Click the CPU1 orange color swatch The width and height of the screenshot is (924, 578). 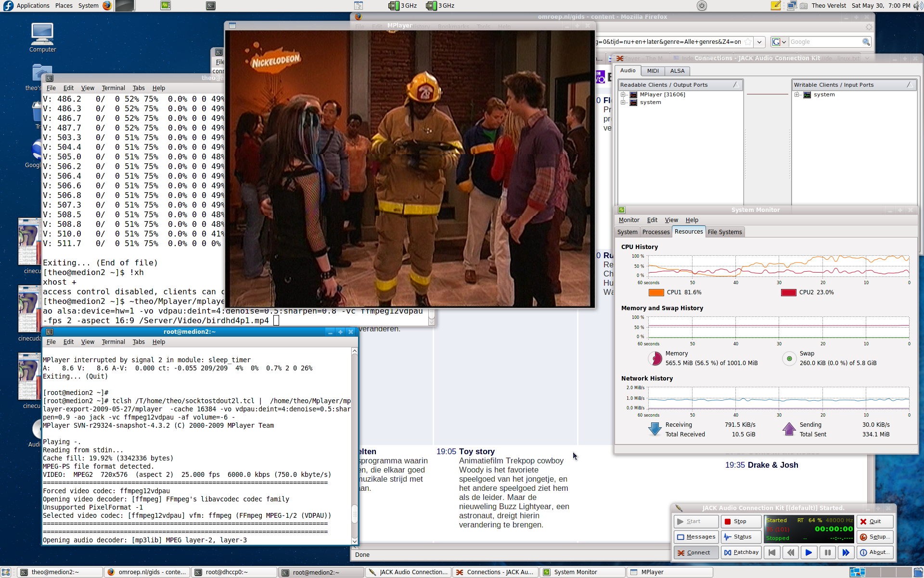[x=656, y=292]
